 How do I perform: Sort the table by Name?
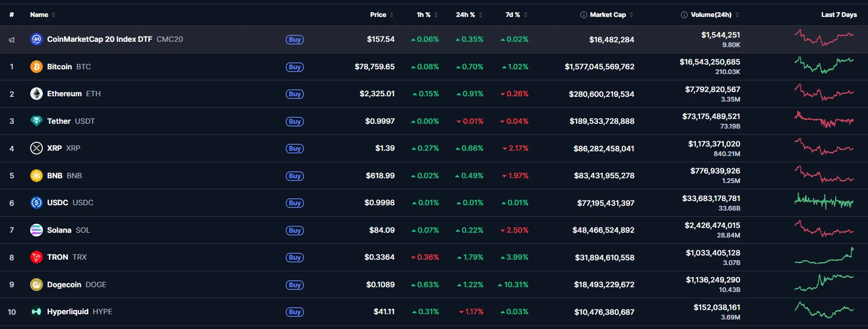tap(43, 15)
